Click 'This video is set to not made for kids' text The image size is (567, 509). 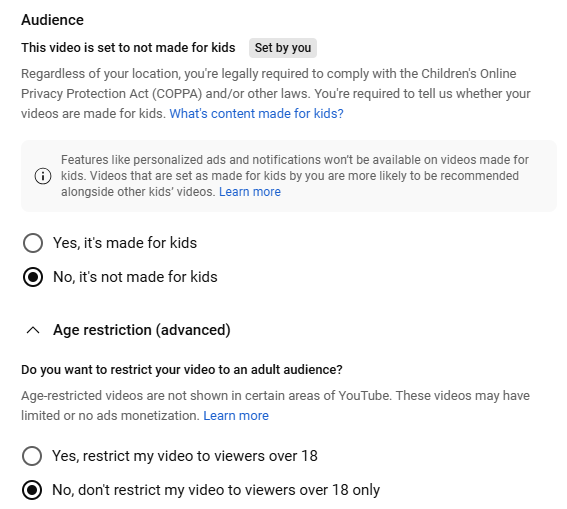click(128, 48)
